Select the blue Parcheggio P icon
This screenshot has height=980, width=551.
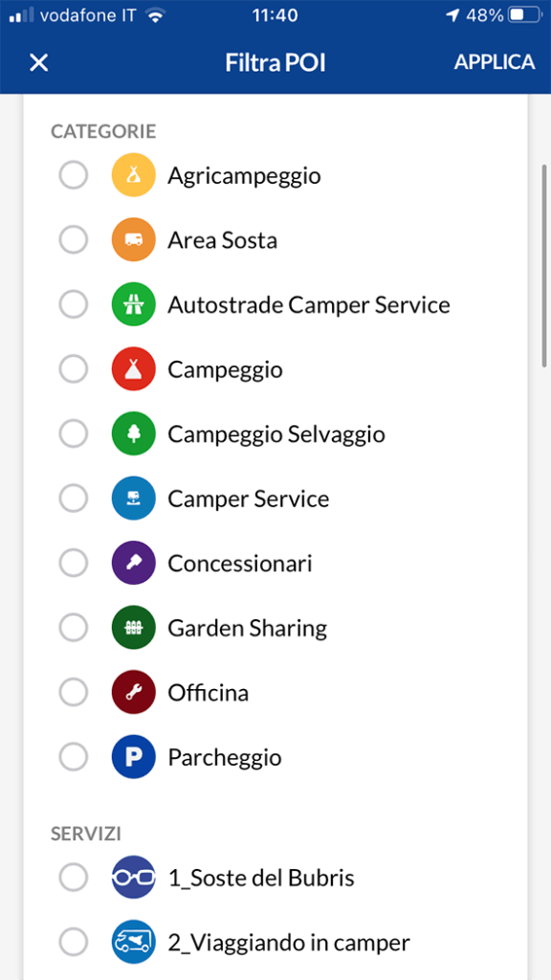click(133, 756)
